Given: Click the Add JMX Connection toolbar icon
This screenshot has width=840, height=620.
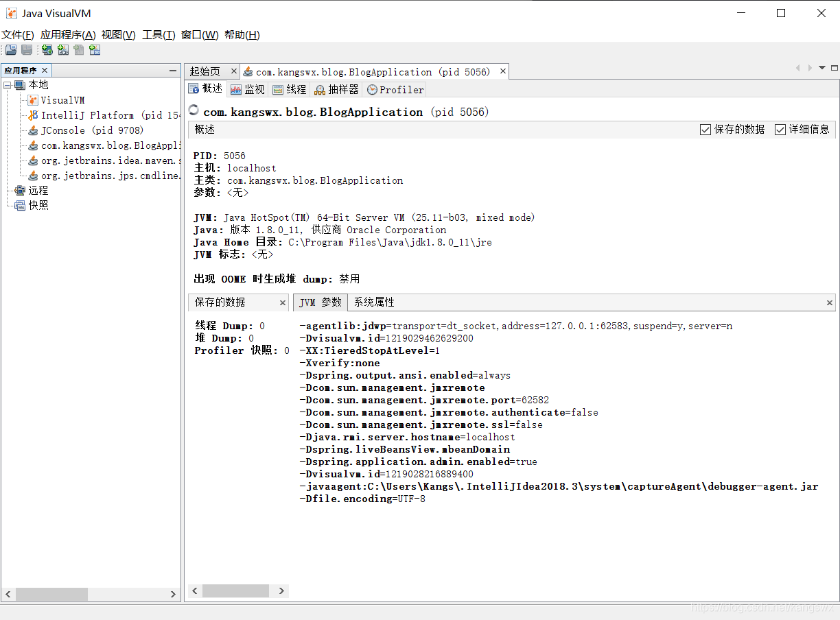Looking at the screenshot, I should (63, 49).
